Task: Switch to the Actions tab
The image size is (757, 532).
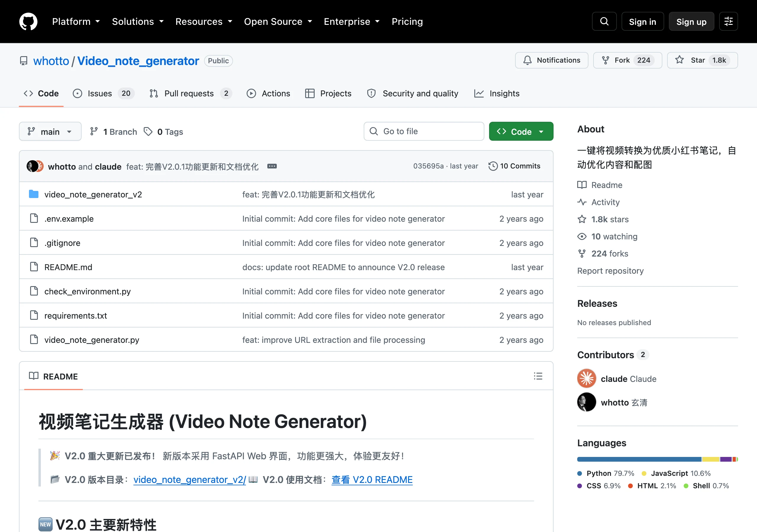Action: click(268, 94)
